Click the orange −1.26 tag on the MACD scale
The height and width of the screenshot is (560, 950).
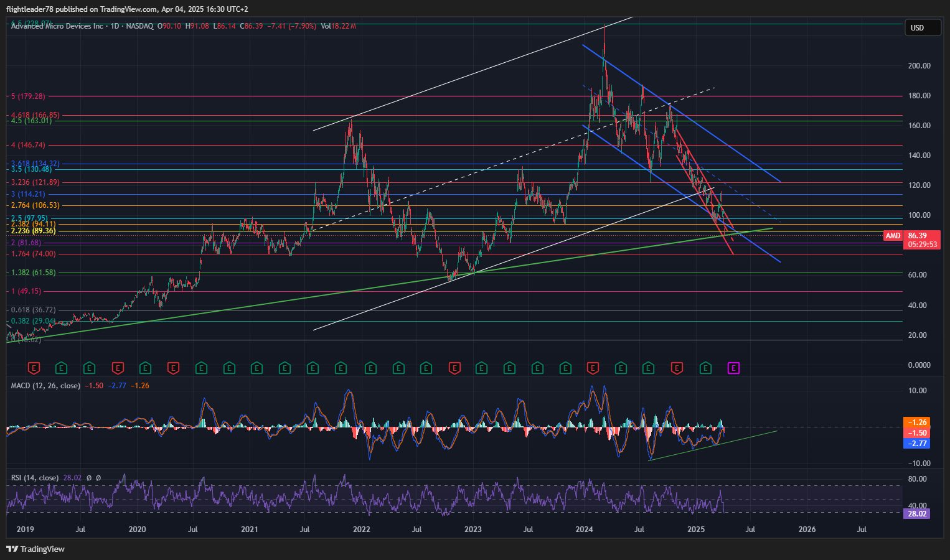point(917,422)
